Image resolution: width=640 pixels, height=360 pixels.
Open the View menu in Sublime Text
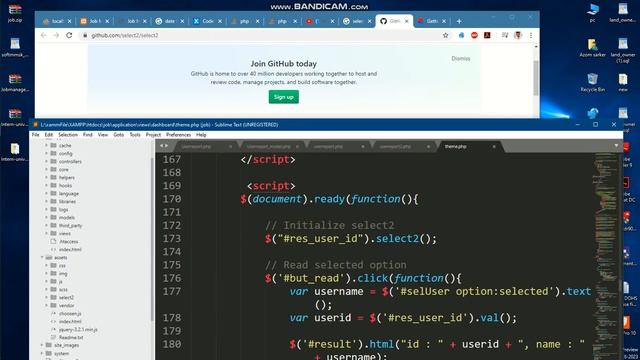click(103, 135)
